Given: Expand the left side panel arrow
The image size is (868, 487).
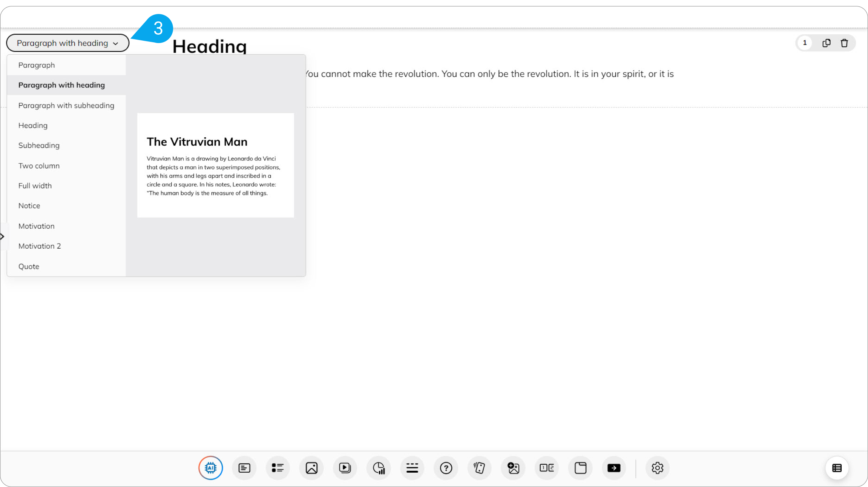Looking at the screenshot, I should pos(3,237).
